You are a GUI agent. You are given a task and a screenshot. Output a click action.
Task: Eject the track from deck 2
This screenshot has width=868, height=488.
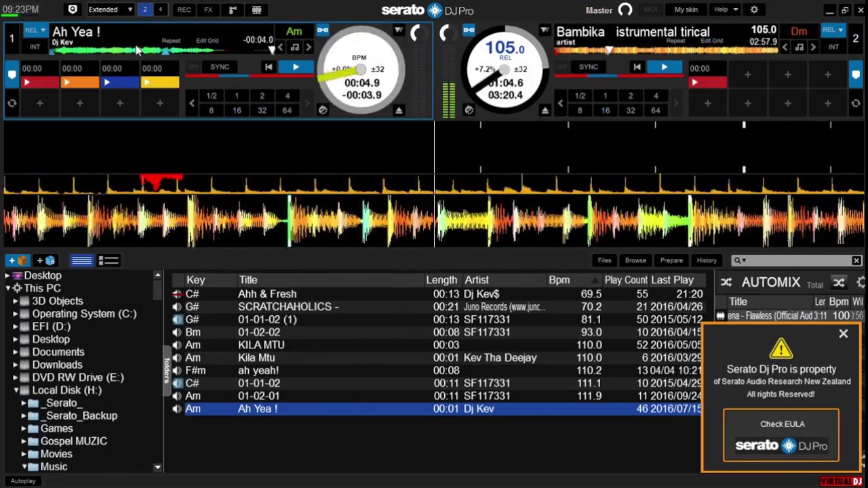pyautogui.click(x=545, y=110)
